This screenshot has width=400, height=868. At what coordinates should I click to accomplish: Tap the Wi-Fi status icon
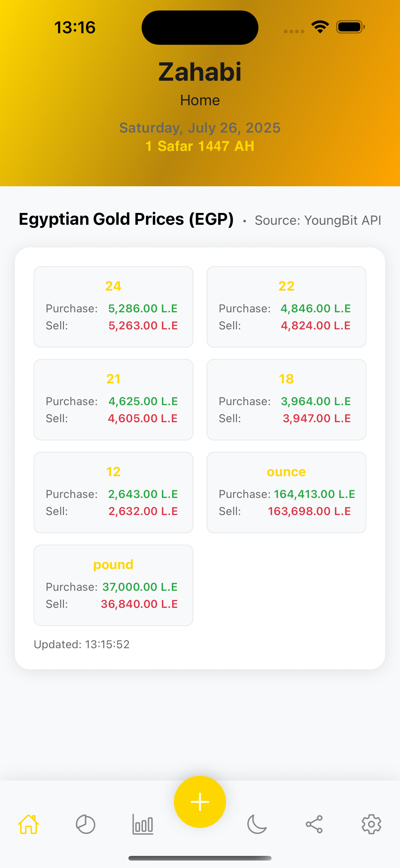(x=320, y=27)
